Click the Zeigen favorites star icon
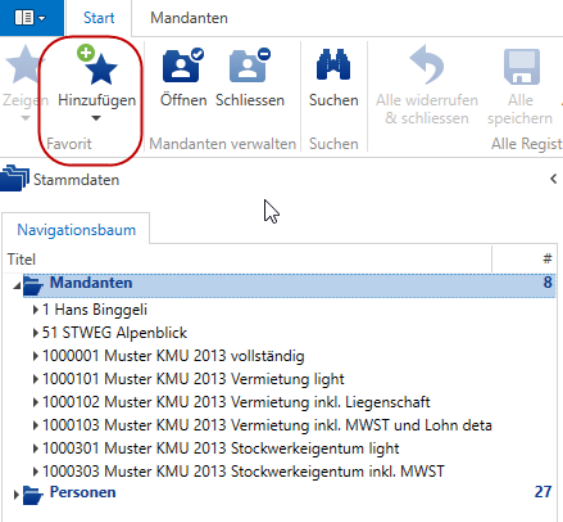This screenshot has height=522, width=563. 24,65
